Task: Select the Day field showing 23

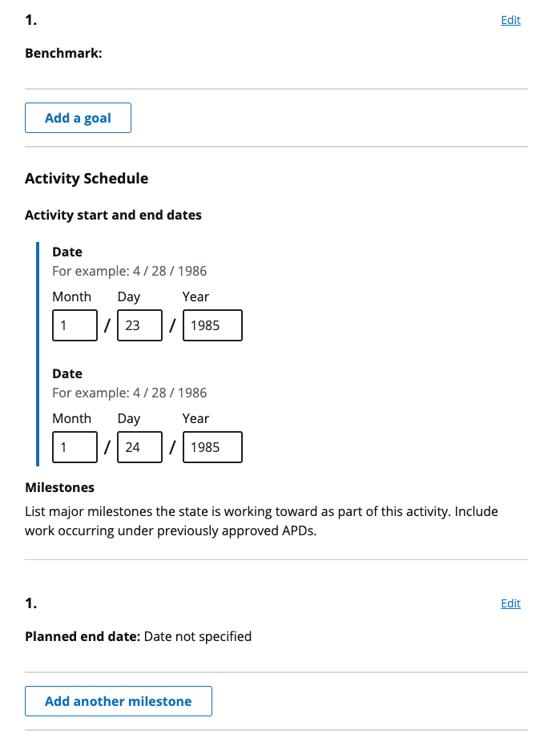Action: (139, 325)
